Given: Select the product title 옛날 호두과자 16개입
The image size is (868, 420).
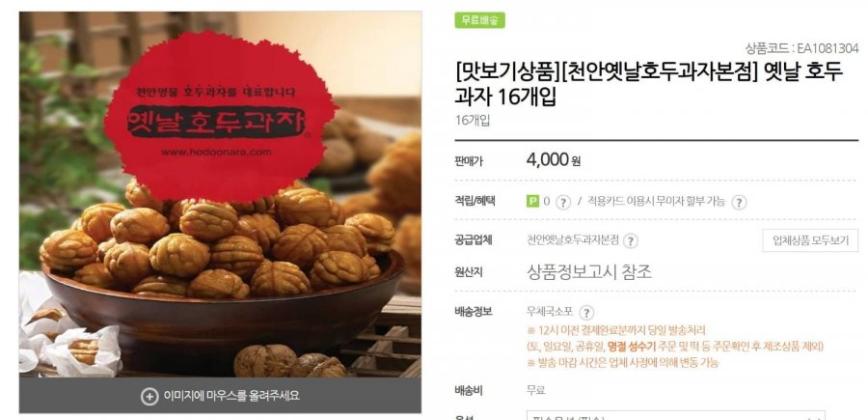Looking at the screenshot, I should coord(648,84).
